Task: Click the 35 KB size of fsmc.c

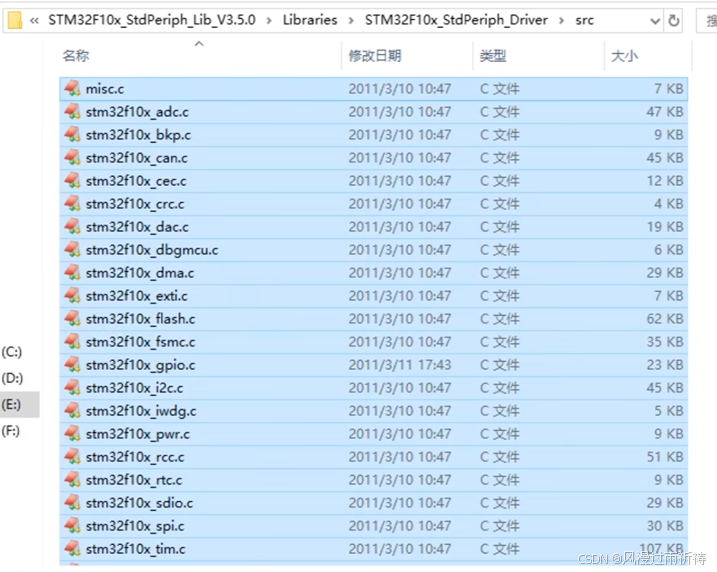Action: 665,342
